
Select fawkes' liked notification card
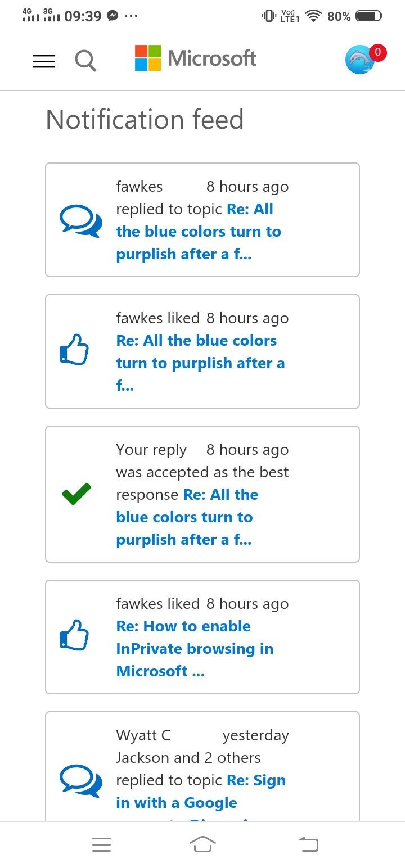point(202,351)
